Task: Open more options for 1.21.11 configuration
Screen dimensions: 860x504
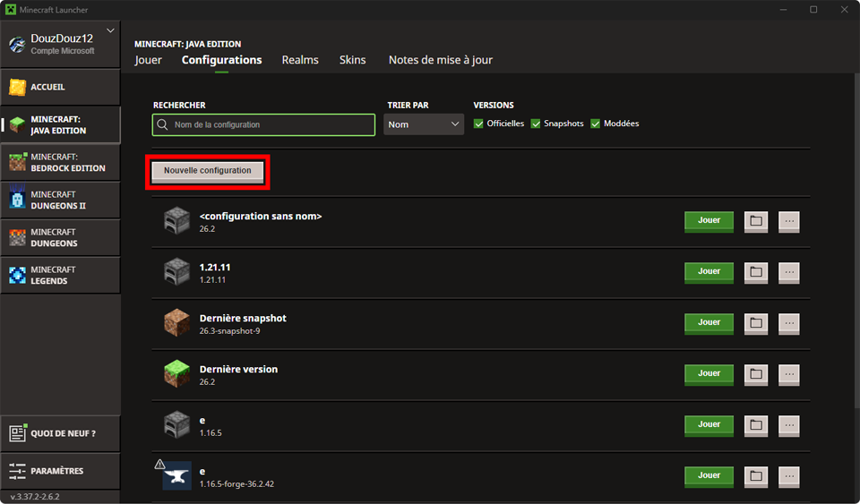Action: (x=788, y=272)
